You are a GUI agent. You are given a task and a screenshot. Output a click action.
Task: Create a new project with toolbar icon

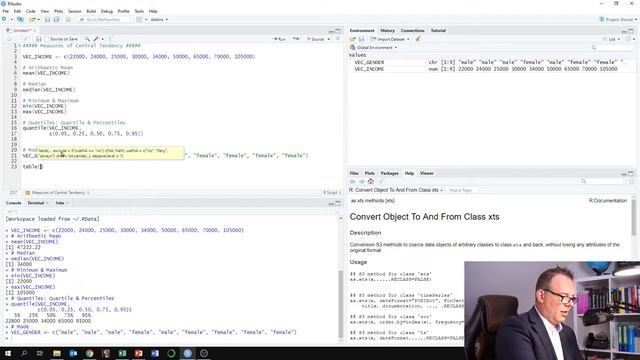20,19
